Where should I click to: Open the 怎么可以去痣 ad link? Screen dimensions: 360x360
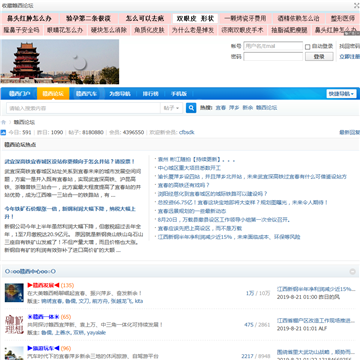click(x=145, y=18)
